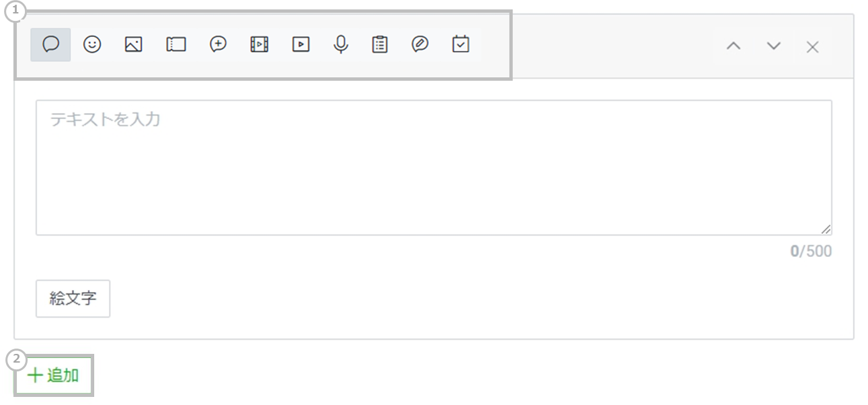Select the rich message bubble-plus icon

218,45
